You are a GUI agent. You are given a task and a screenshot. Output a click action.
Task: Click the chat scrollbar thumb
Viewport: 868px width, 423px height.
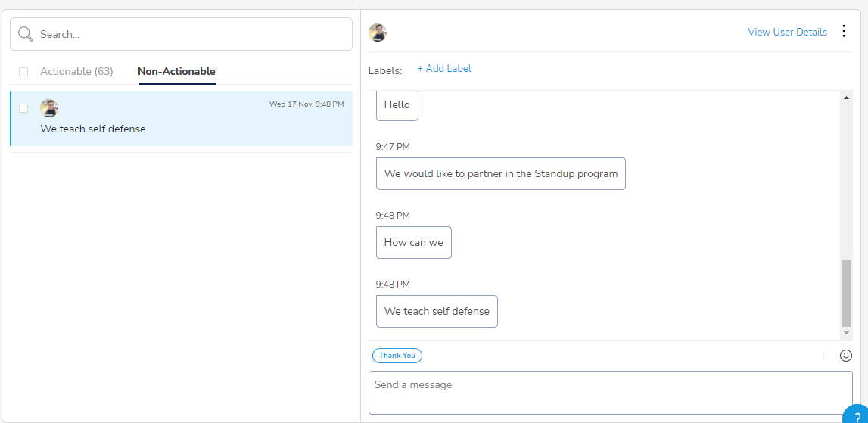pyautogui.click(x=846, y=293)
